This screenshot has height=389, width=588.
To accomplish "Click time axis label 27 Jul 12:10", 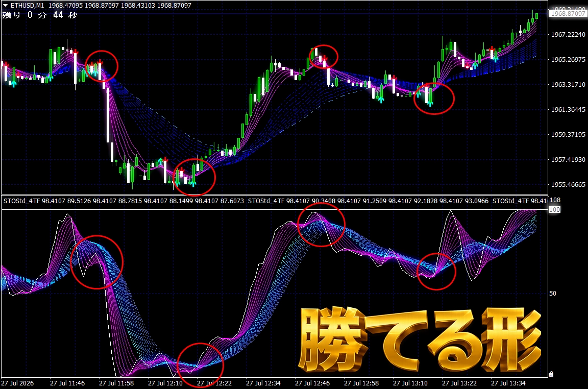I will click(x=165, y=383).
